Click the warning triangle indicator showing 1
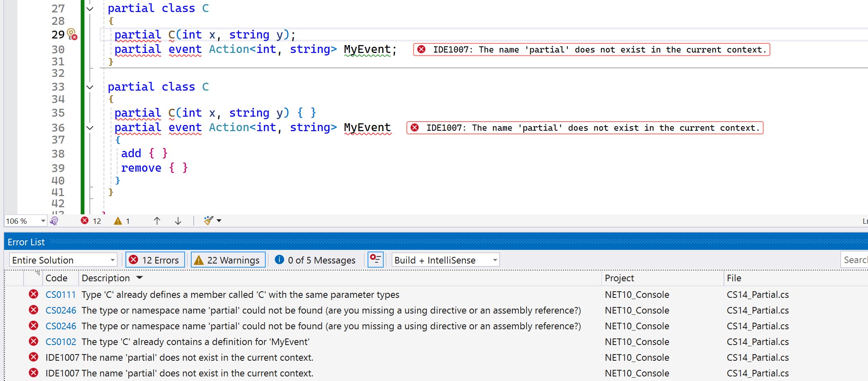 [x=118, y=221]
